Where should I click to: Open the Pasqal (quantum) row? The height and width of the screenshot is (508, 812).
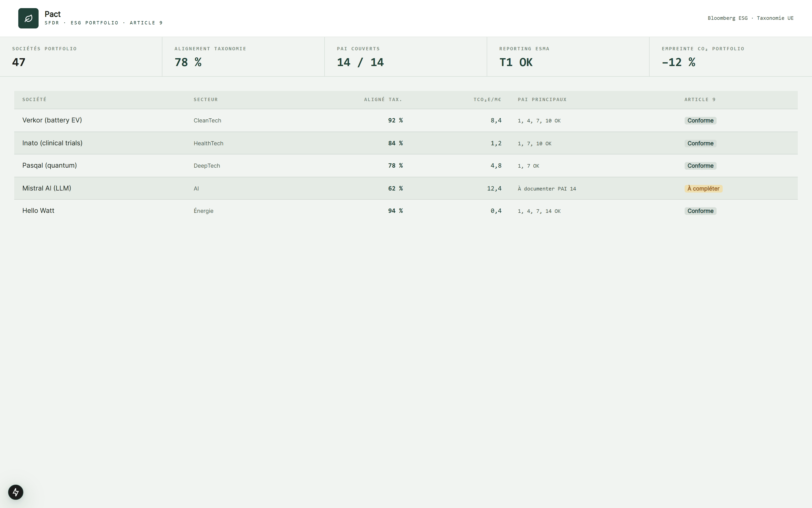pos(406,166)
